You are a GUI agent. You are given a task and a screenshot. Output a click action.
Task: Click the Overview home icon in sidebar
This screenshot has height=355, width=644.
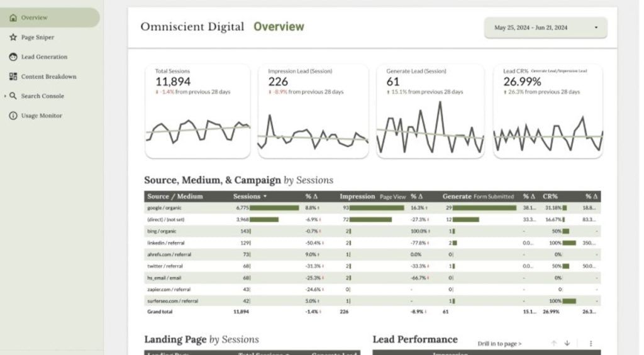coord(13,18)
